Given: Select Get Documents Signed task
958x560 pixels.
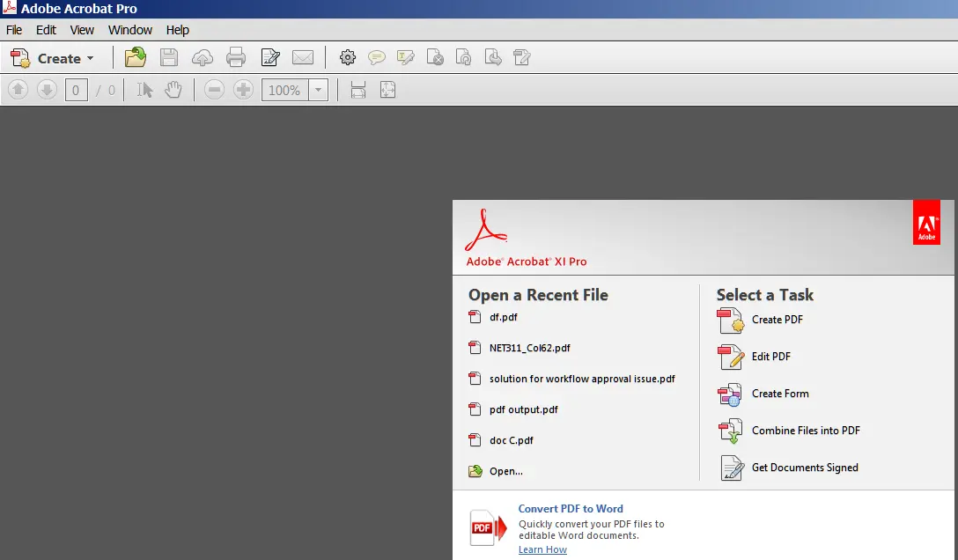Looking at the screenshot, I should pyautogui.click(x=788, y=468).
